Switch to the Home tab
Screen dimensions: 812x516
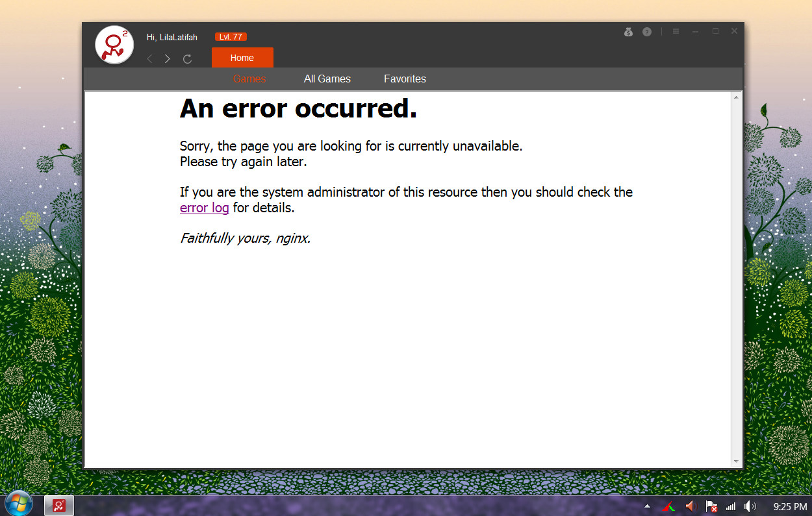pyautogui.click(x=242, y=58)
